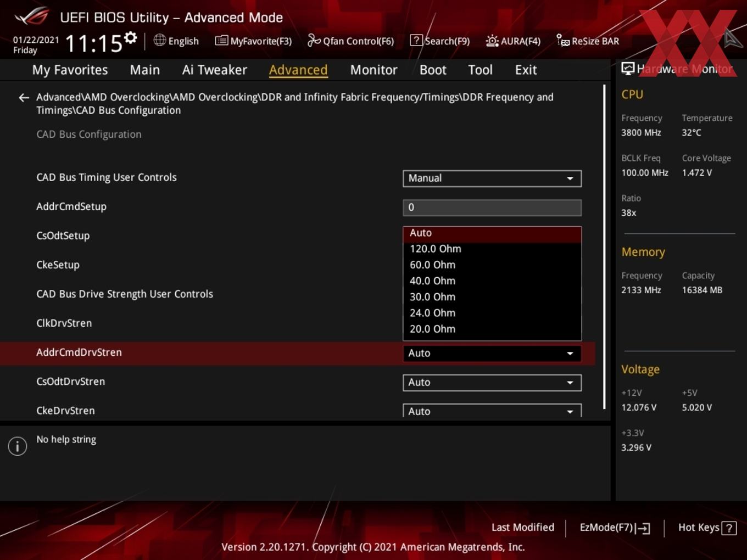The width and height of the screenshot is (747, 560).
Task: Choose 40.0 Ohm option
Action: point(492,281)
